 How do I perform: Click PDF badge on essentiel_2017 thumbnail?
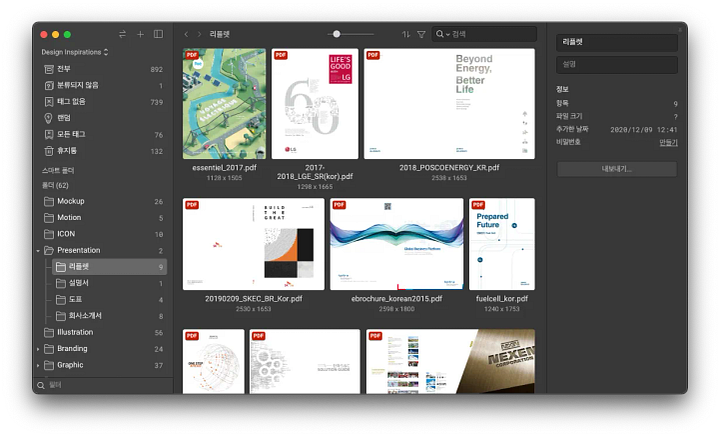tap(191, 55)
